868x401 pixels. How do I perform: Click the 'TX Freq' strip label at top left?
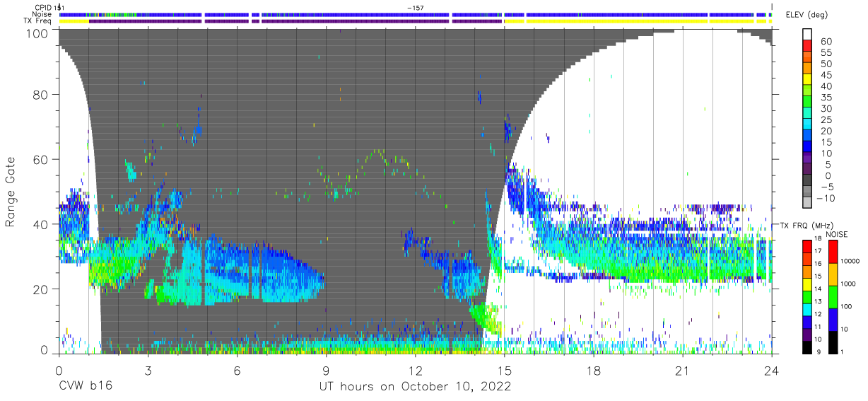point(37,21)
